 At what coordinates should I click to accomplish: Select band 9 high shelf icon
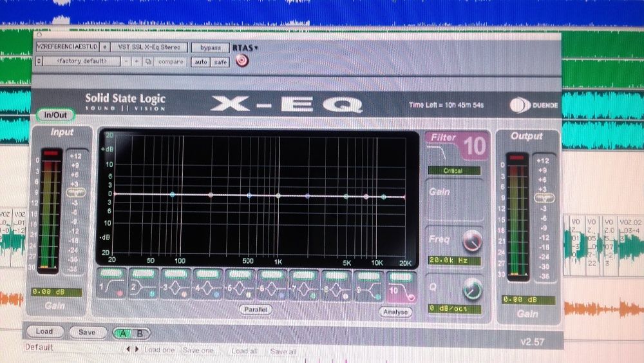[368, 289]
